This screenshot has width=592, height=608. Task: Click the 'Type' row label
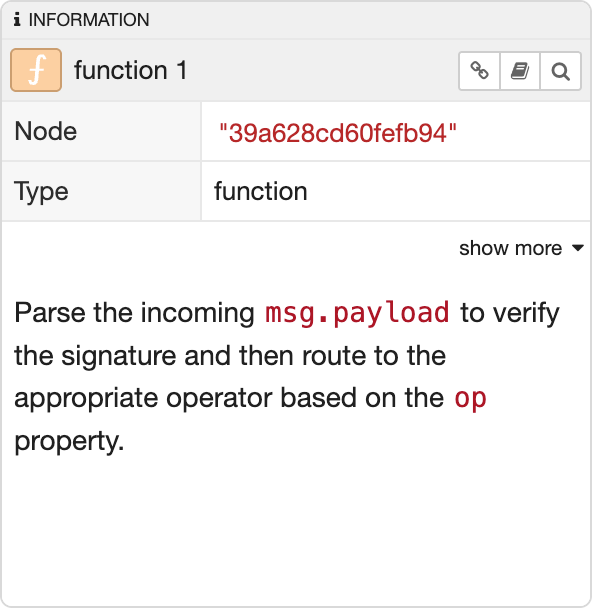pyautogui.click(x=41, y=191)
